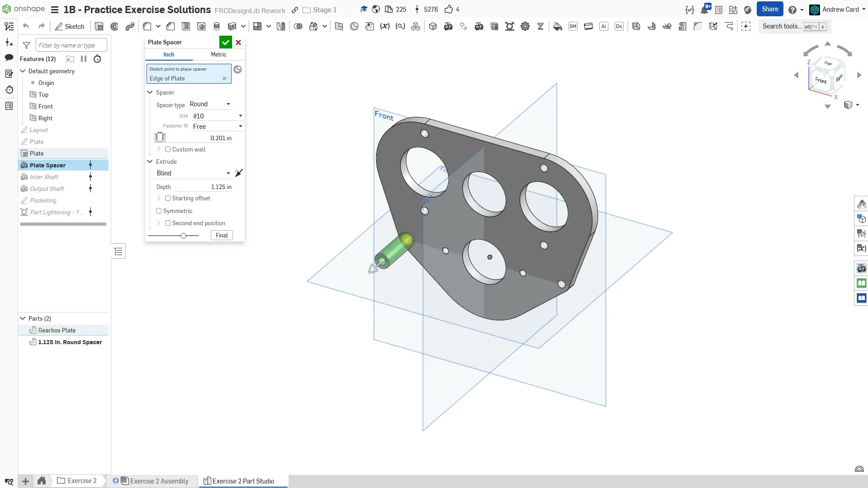
Task: Click the flip direction arrow next to Blind
Action: coord(239,173)
